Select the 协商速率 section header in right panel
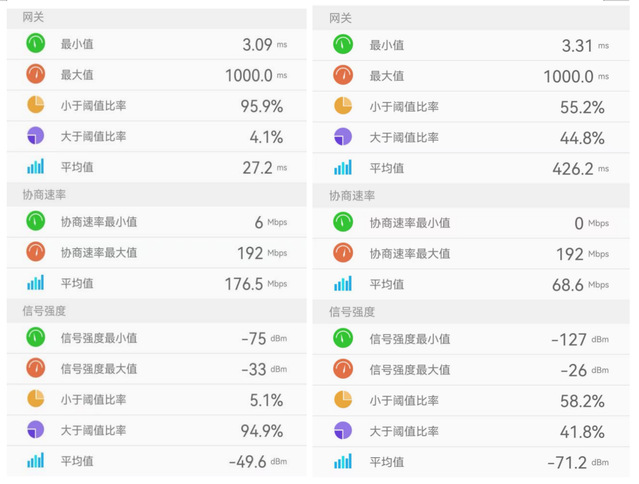The width and height of the screenshot is (639, 484). (352, 196)
